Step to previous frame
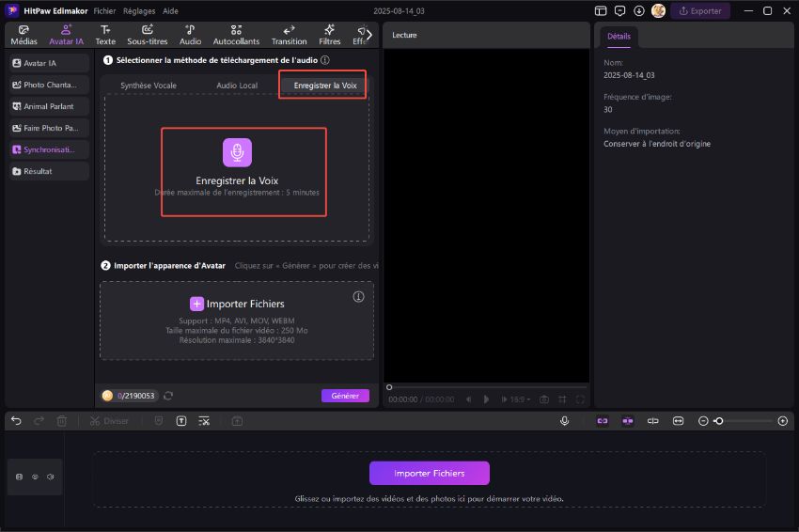 click(x=468, y=399)
